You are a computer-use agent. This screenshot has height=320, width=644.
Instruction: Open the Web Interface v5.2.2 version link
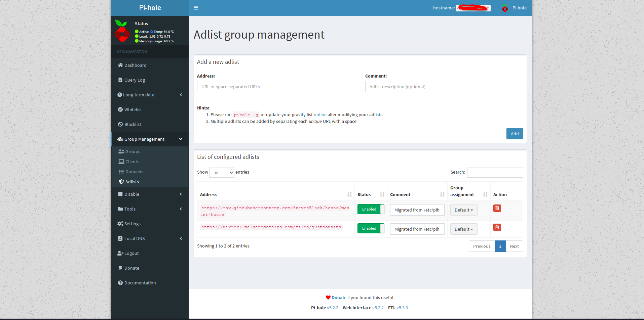pyautogui.click(x=378, y=308)
